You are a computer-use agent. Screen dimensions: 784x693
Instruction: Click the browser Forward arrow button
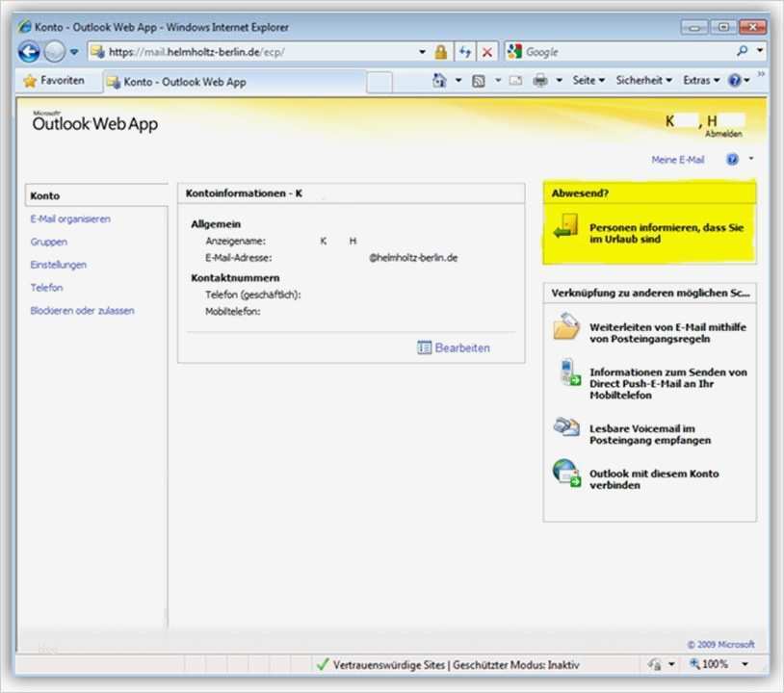pos(55,51)
